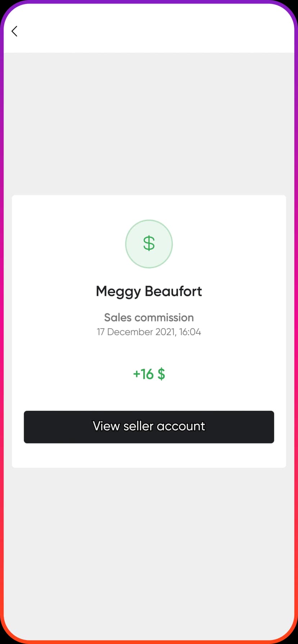The image size is (298, 644).
Task: Tap the word "commission" under the name
Action: coord(164,317)
